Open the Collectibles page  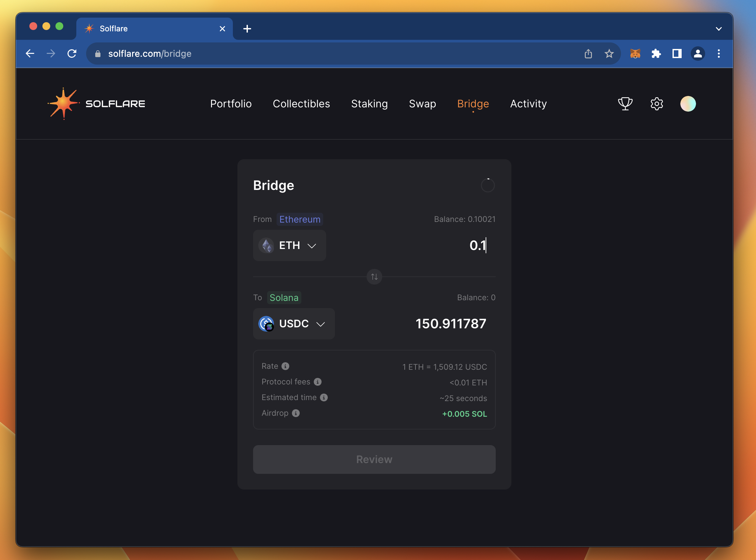coord(301,104)
